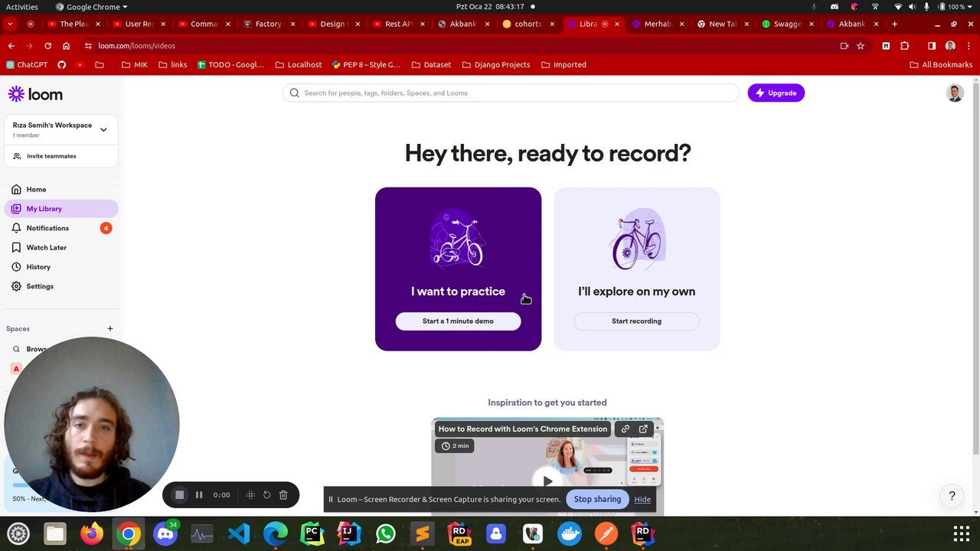Open Settings in the Loom sidebar
980x551 pixels.
click(61, 286)
